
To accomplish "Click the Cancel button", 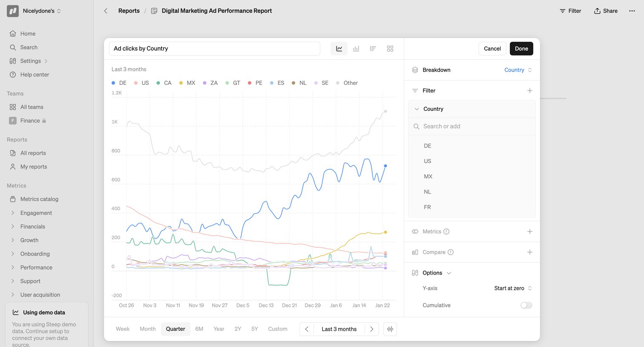I will coord(492,49).
